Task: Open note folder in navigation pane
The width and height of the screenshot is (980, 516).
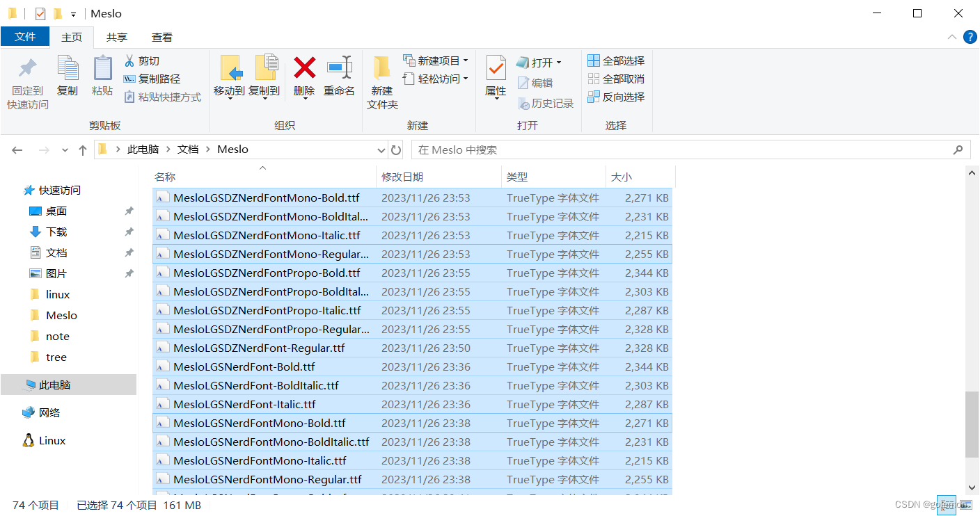Action: (x=58, y=336)
